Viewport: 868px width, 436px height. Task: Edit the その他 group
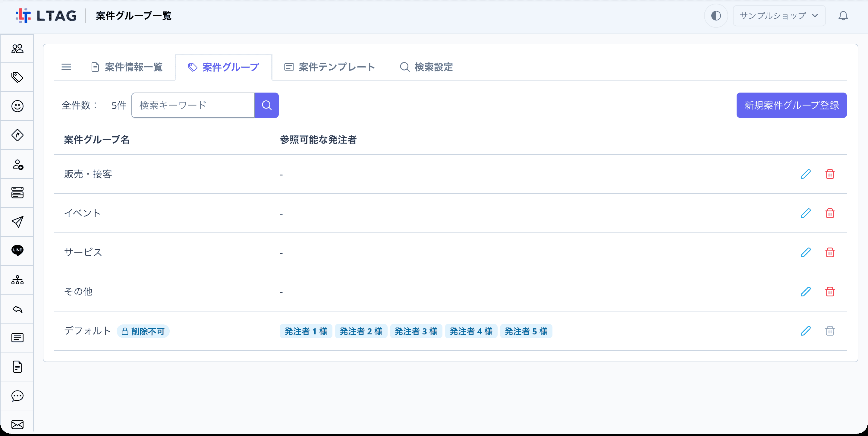[x=806, y=291]
